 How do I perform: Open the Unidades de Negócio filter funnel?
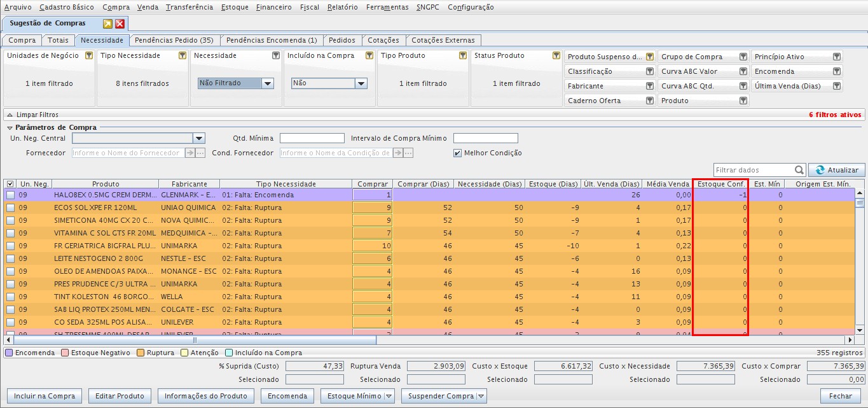tap(88, 55)
